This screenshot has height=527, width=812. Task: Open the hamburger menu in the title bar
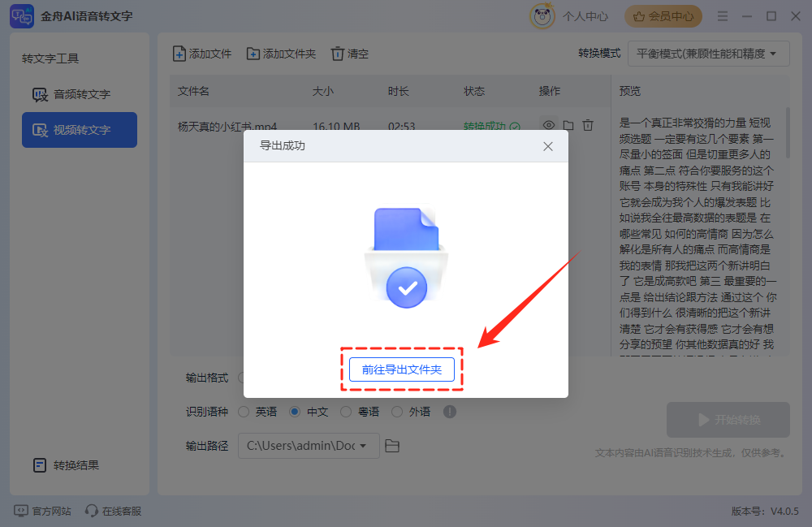click(723, 16)
